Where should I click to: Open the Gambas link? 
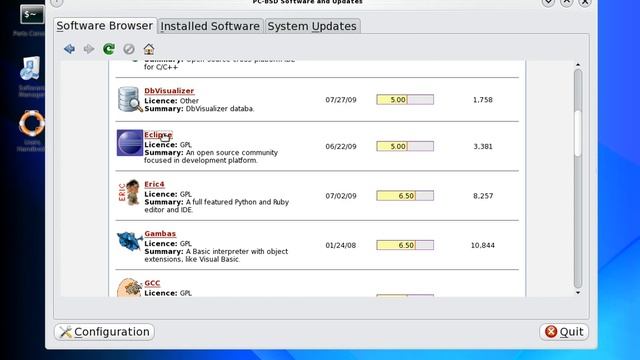pyautogui.click(x=160, y=233)
